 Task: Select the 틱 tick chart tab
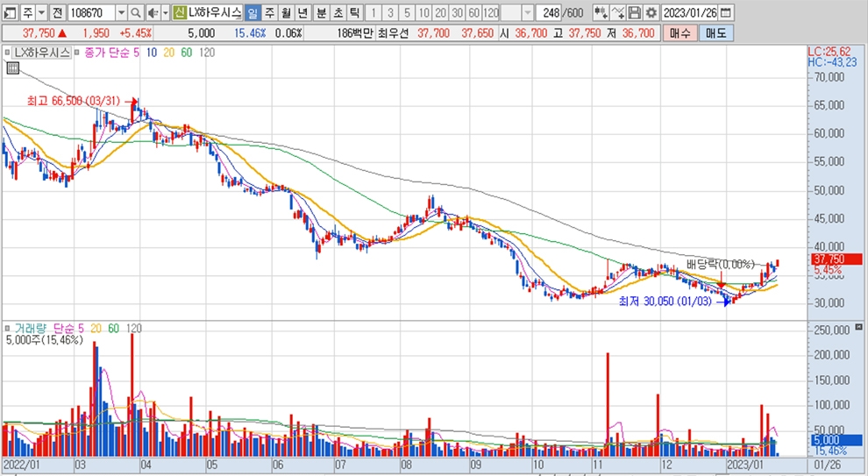click(355, 12)
